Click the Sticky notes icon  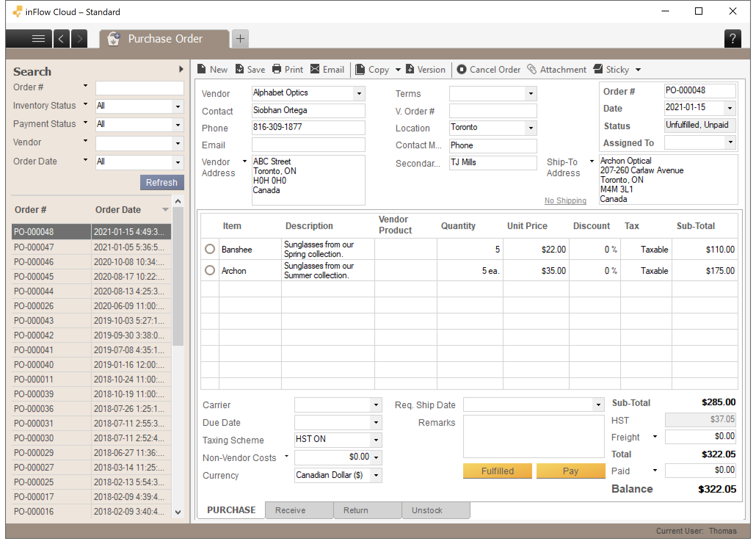click(599, 69)
